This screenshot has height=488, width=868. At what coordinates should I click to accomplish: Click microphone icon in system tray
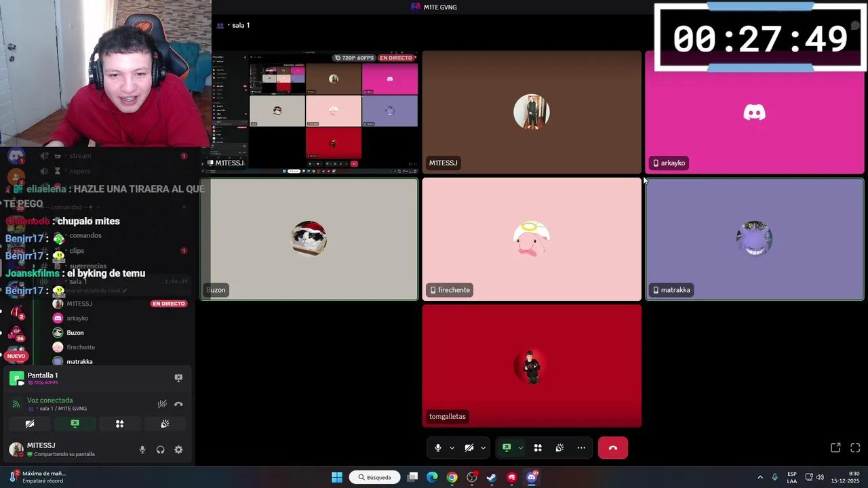point(775,477)
